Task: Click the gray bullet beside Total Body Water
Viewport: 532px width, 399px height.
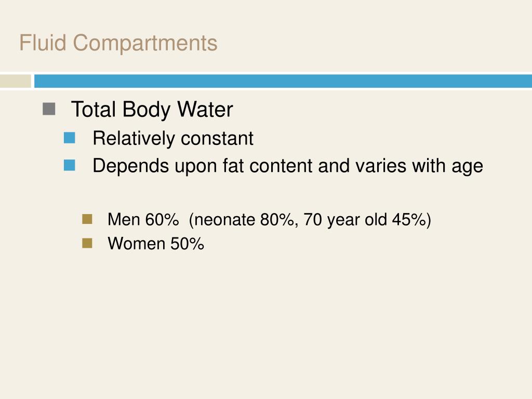Action: (x=49, y=109)
